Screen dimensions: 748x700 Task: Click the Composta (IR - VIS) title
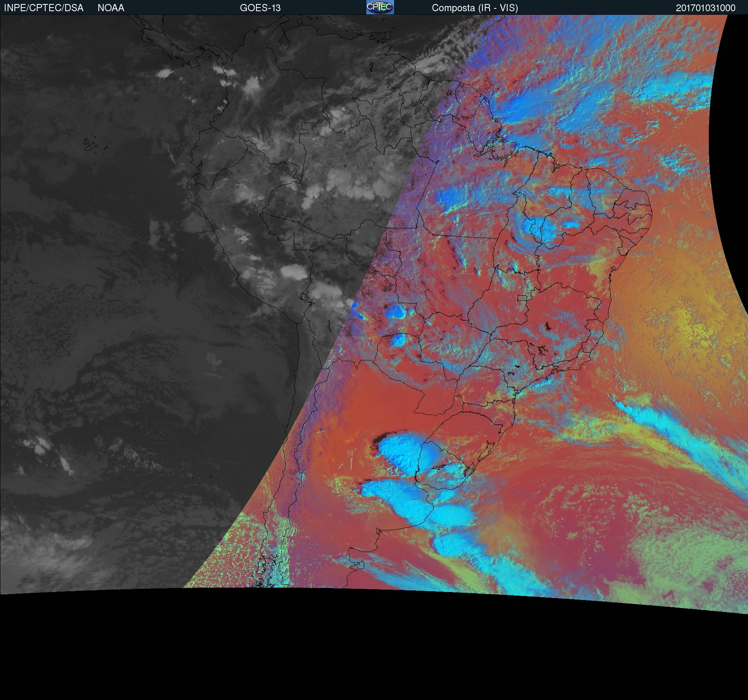pyautogui.click(x=475, y=8)
